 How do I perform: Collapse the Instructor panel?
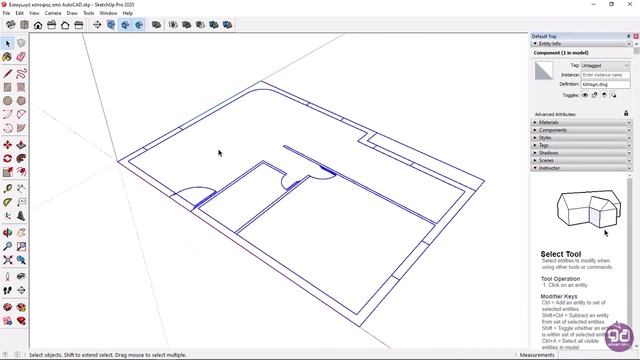coord(581,168)
